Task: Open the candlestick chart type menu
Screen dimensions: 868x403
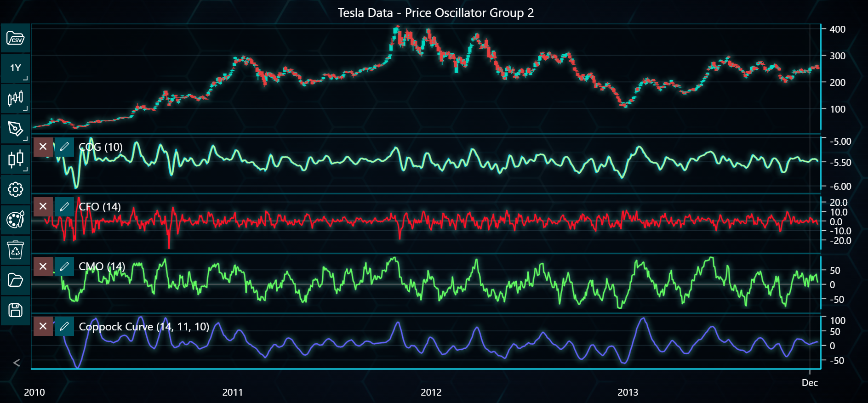Action: [x=15, y=98]
